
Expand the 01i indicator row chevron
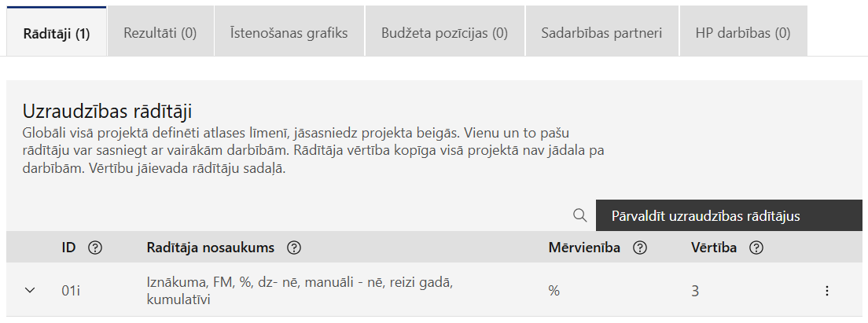tap(31, 290)
